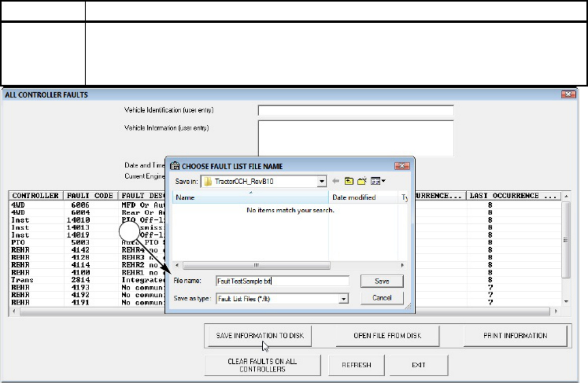Select fault code 5003 cell

[x=80, y=243]
